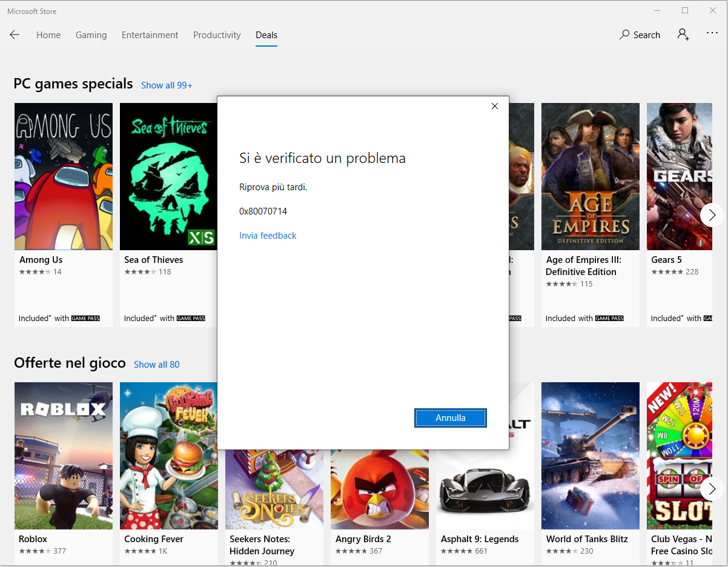Go back with the arrow icon

[15, 35]
